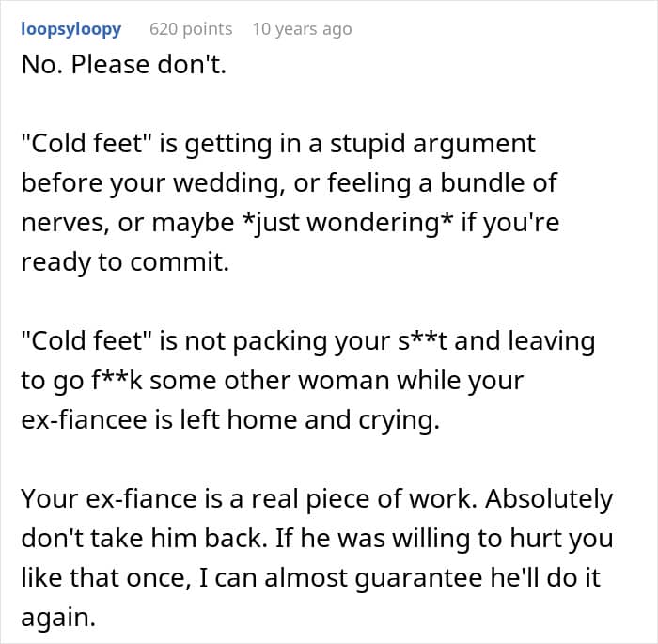
Task: Click the final word "again."
Action: tap(57, 619)
